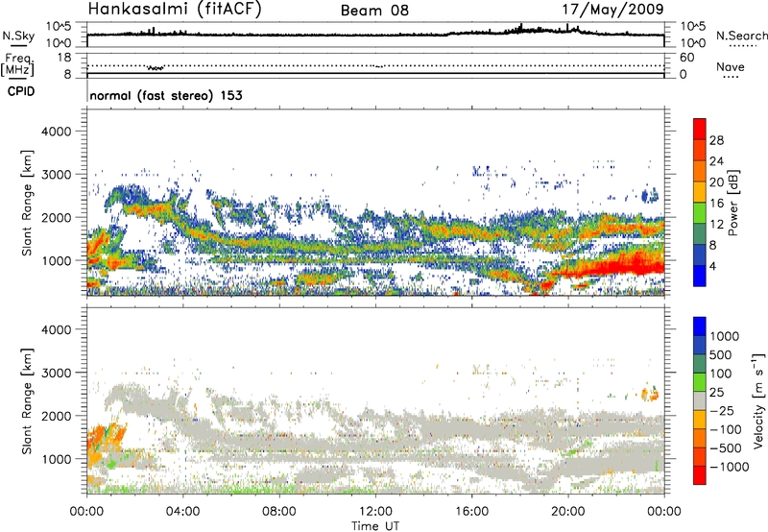Click the '04:00' time axis tick label
Viewport: 768px width, 532px height.
183,512
